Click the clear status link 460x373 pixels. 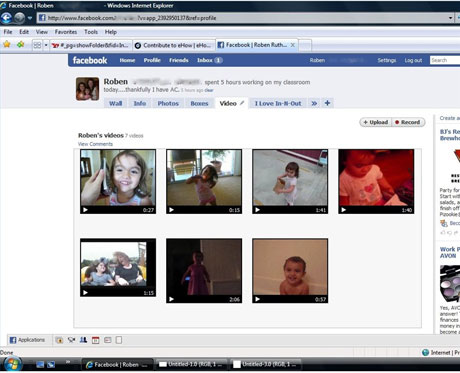209,90
